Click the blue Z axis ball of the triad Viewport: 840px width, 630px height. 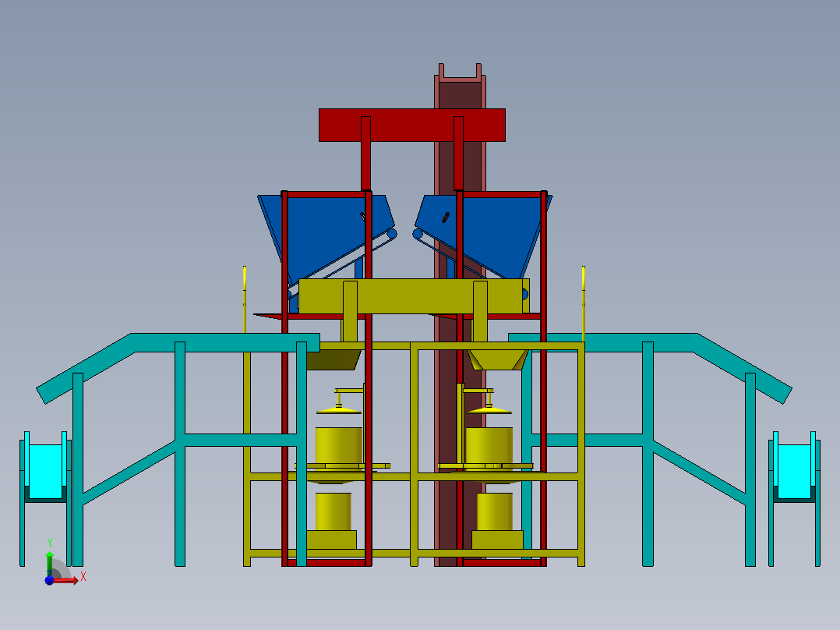(x=49, y=580)
